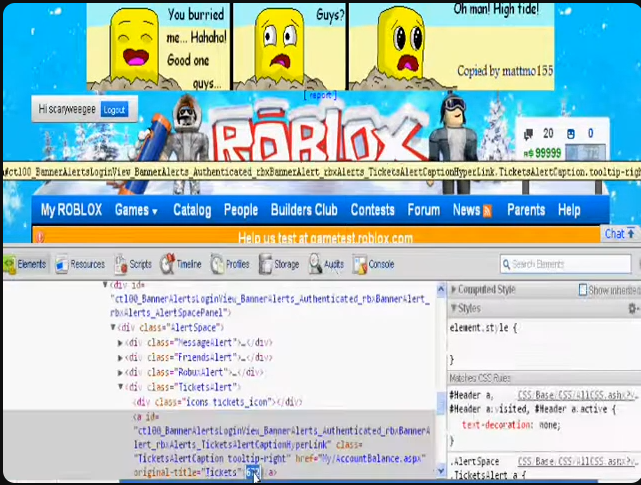Image resolution: width=641 pixels, height=485 pixels.
Task: Go to Catalog in the navigation bar
Action: [192, 211]
